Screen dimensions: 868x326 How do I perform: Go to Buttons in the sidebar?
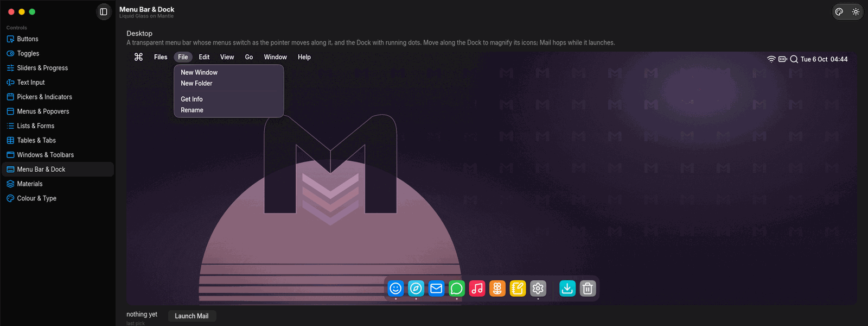click(x=58, y=39)
